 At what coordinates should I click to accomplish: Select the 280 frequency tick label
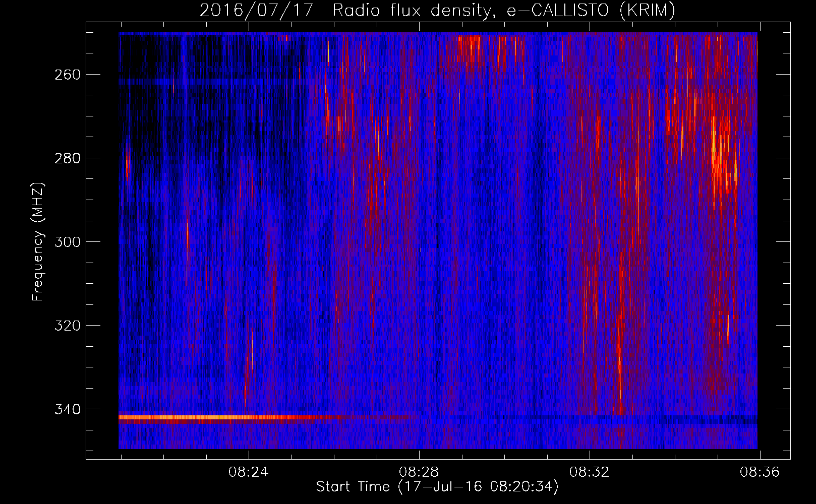tap(67, 158)
